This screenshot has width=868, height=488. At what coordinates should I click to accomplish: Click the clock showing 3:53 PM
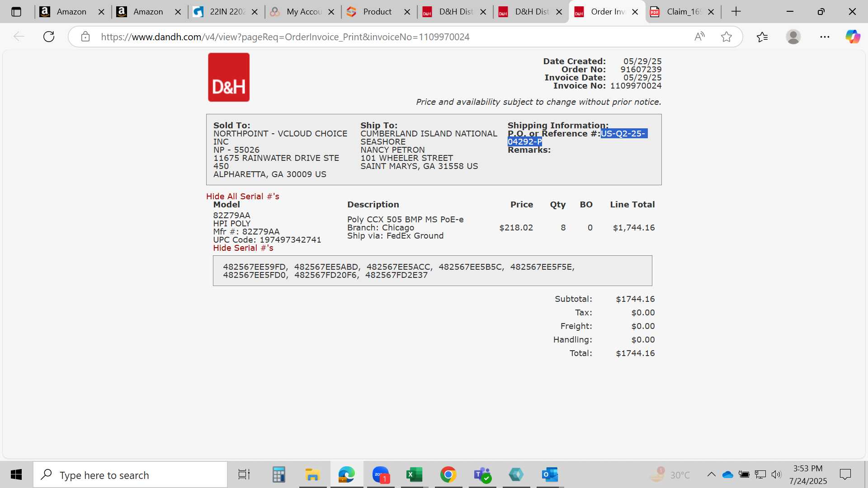tap(808, 474)
